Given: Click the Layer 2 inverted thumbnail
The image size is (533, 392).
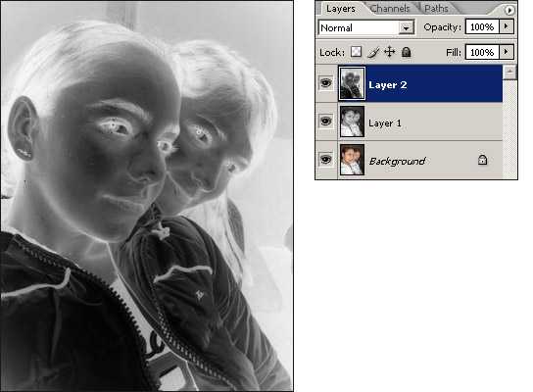Looking at the screenshot, I should coord(352,83).
